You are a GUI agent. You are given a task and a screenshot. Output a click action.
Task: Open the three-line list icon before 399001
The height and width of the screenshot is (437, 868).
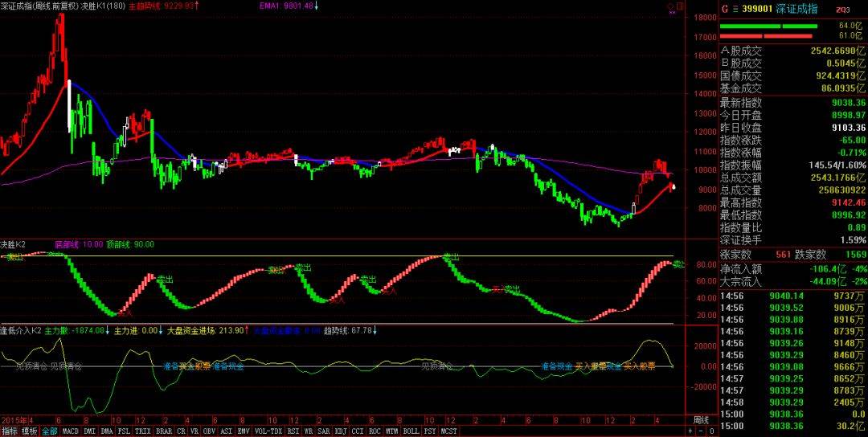735,10
